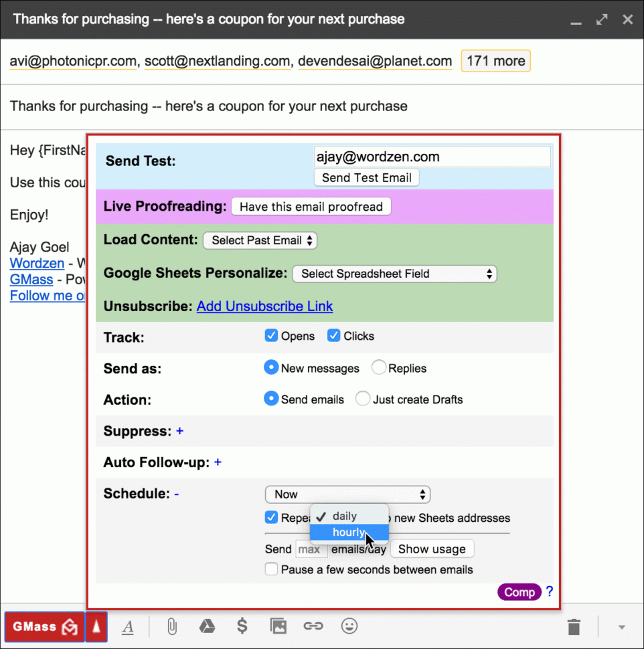Open text formatting options with the A icon
This screenshot has width=644, height=649.
128,626
